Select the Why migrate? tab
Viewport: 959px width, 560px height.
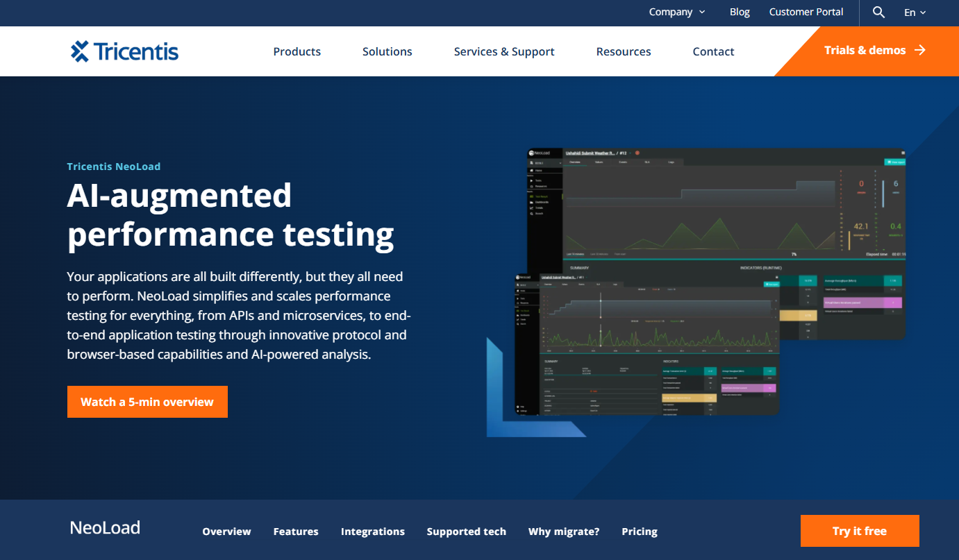tap(564, 532)
